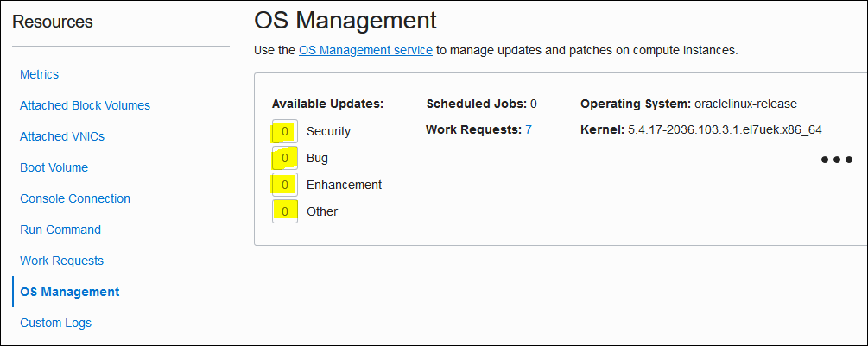Select the Security update label

(x=328, y=131)
